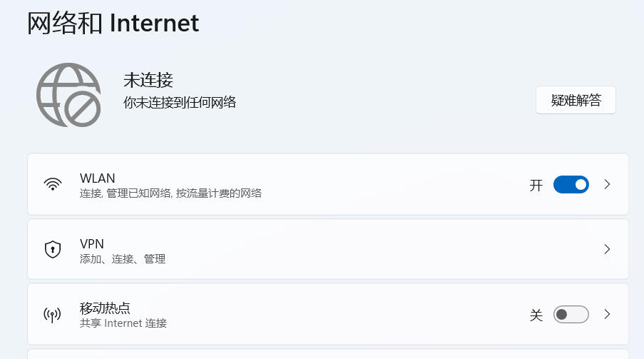Select the VPN row title
The image size is (644, 359).
pyautogui.click(x=92, y=243)
